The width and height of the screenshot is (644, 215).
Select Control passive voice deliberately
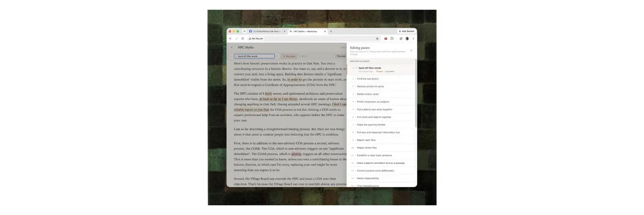point(381,171)
